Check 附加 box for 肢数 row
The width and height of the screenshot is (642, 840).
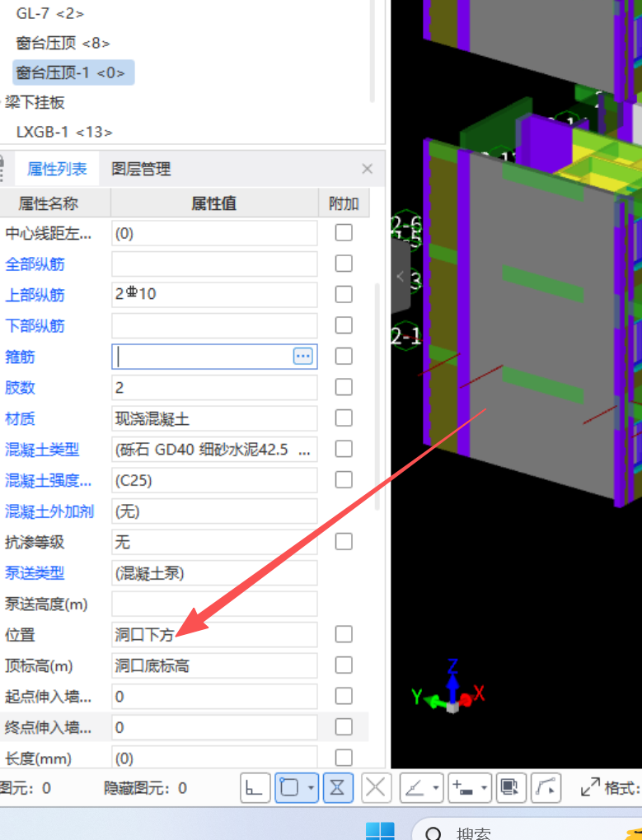pos(344,387)
